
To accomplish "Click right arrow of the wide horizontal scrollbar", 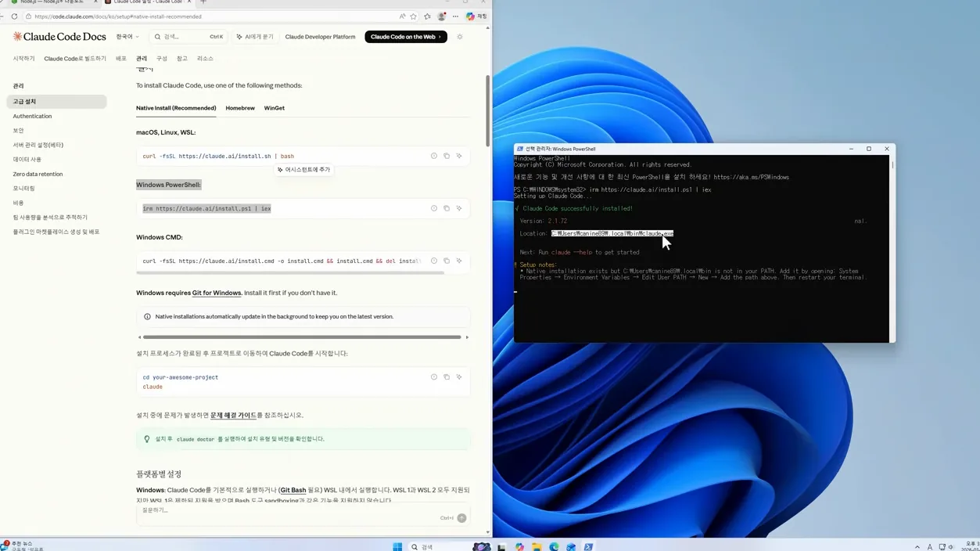I will (467, 337).
